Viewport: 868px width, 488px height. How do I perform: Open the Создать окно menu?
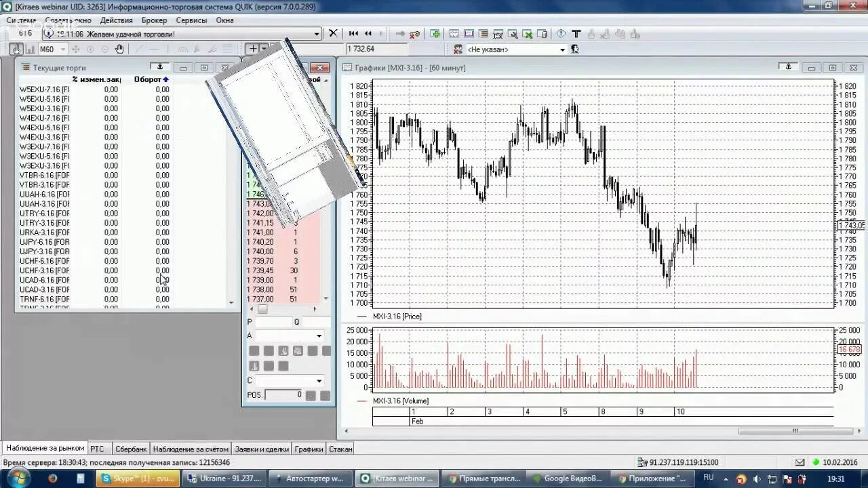point(68,20)
